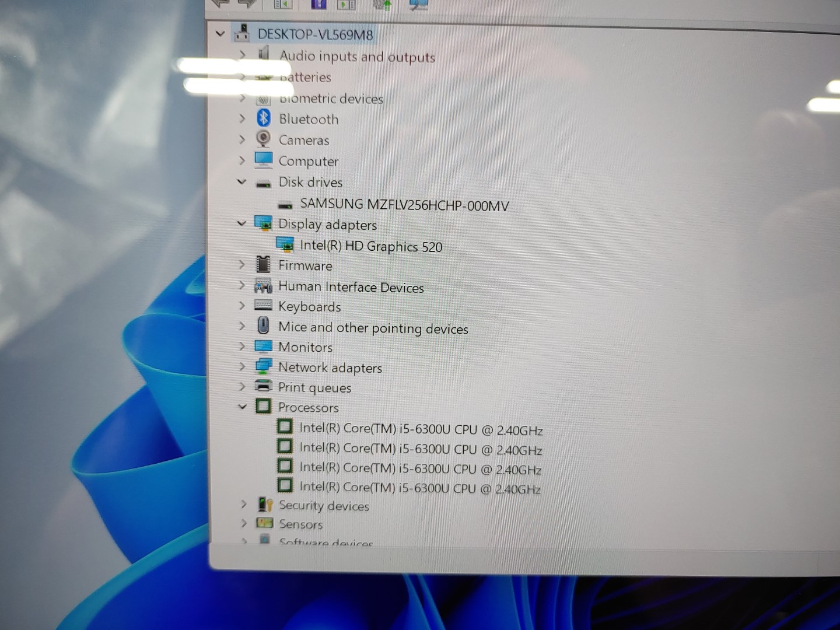Collapse the Processors category
The image size is (840, 630).
coord(242,407)
